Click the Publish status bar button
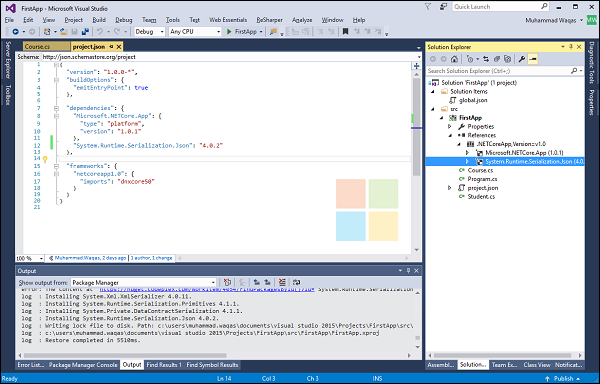 point(564,379)
